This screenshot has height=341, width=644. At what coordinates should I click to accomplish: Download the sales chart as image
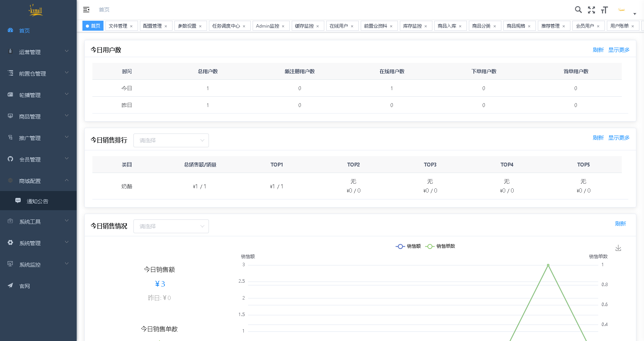[618, 248]
